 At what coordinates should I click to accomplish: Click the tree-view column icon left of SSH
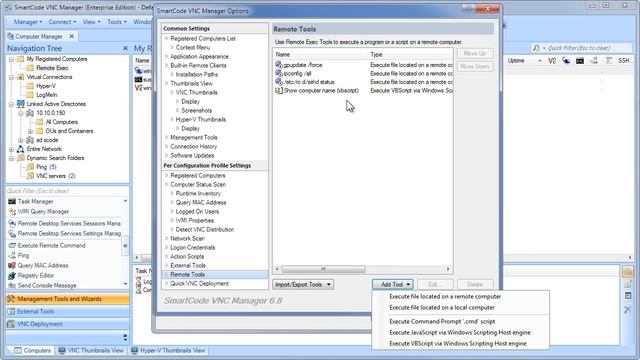[609, 60]
